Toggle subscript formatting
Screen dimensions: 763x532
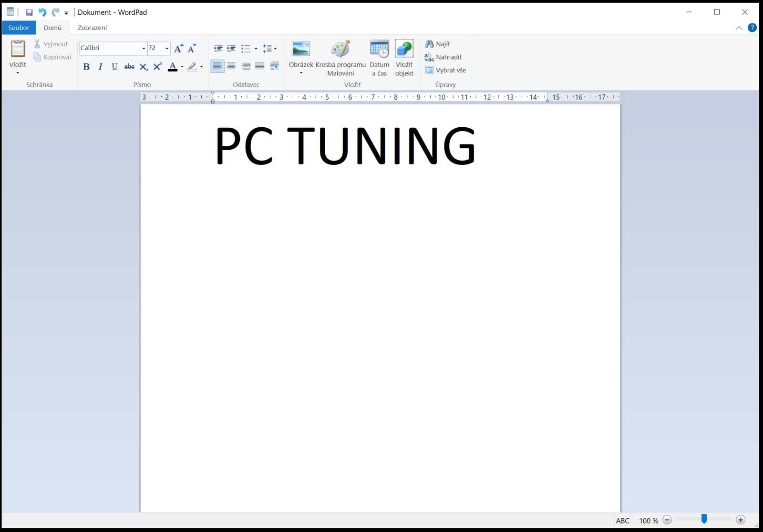coord(144,67)
